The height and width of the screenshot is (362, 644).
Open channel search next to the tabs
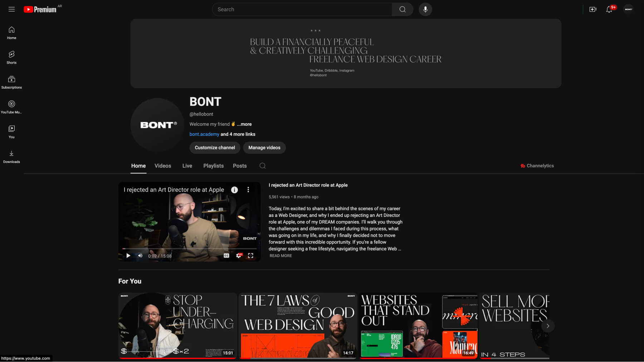[262, 166]
